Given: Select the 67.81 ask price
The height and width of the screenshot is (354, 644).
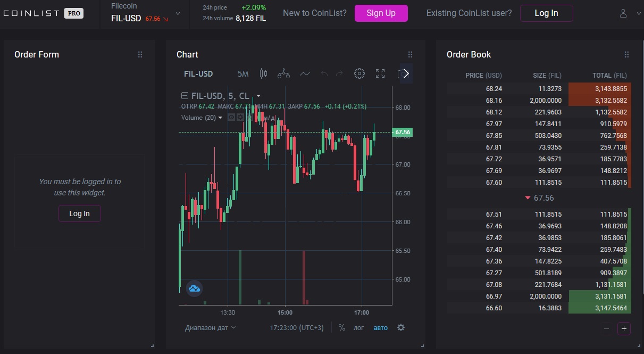Looking at the screenshot, I should point(494,147).
